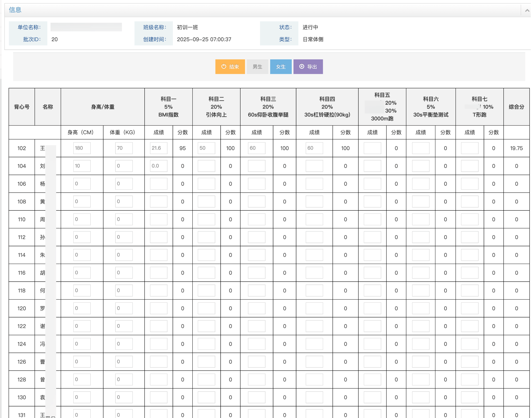Click the 信息 panel title

tap(15, 10)
